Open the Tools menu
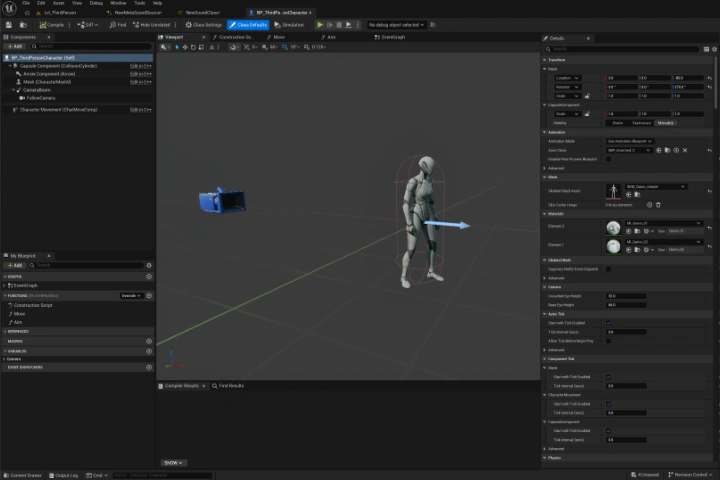Image resolution: width=720 pixels, height=480 pixels. click(x=140, y=3)
